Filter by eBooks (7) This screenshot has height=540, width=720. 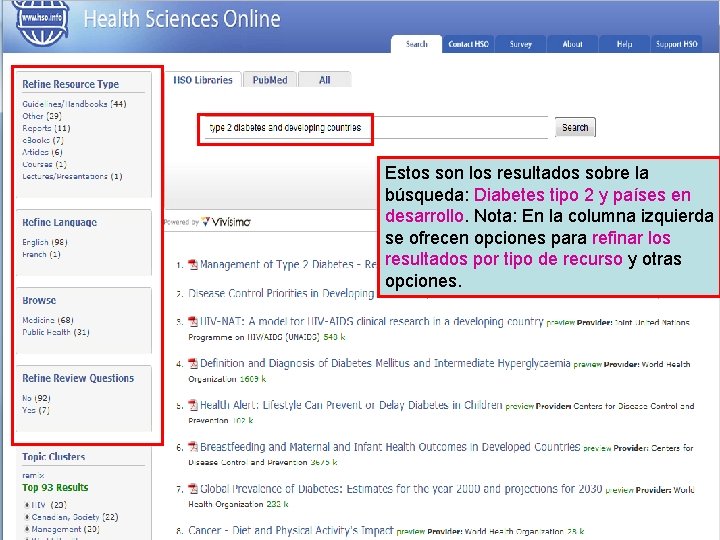click(x=43, y=140)
